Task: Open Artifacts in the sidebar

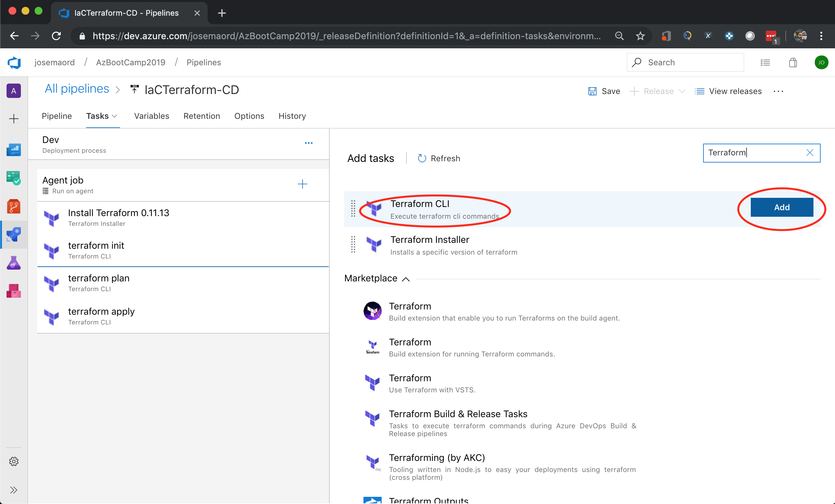Action: tap(14, 291)
